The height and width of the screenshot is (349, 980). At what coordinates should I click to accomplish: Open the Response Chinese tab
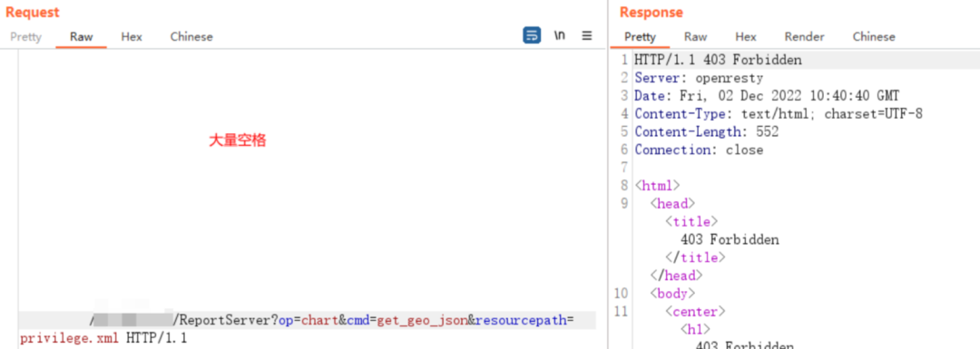pyautogui.click(x=874, y=37)
